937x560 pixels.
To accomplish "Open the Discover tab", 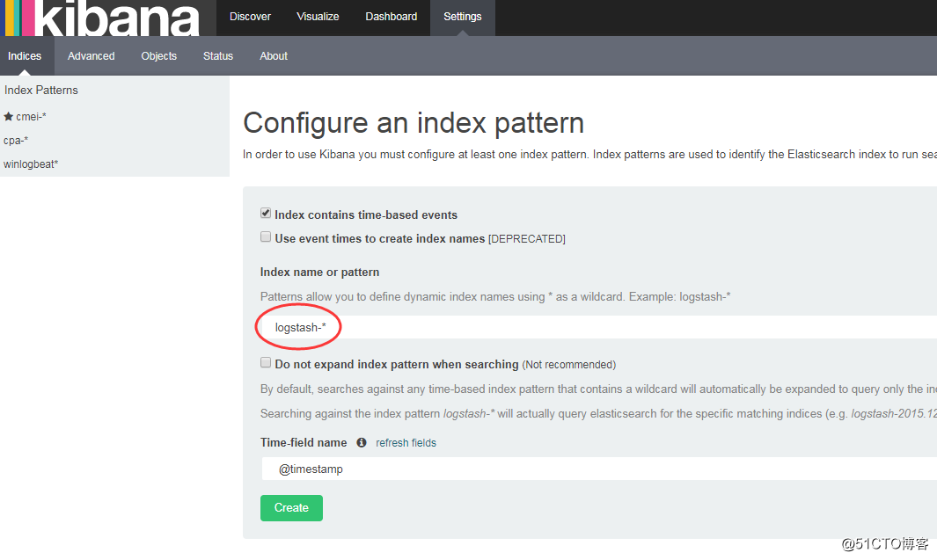I will (250, 17).
